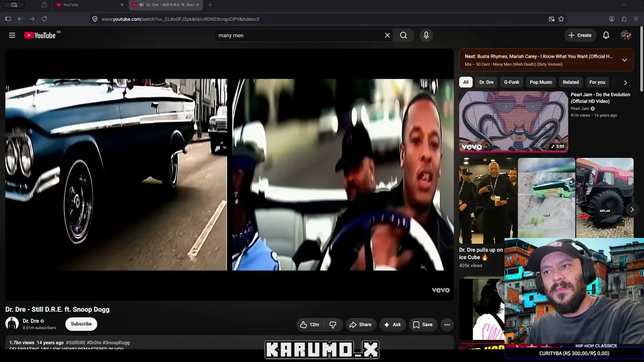Open 'Pearl Jam - Do the Evolution' title link
Screen dimensions: 644x362
pos(600,98)
